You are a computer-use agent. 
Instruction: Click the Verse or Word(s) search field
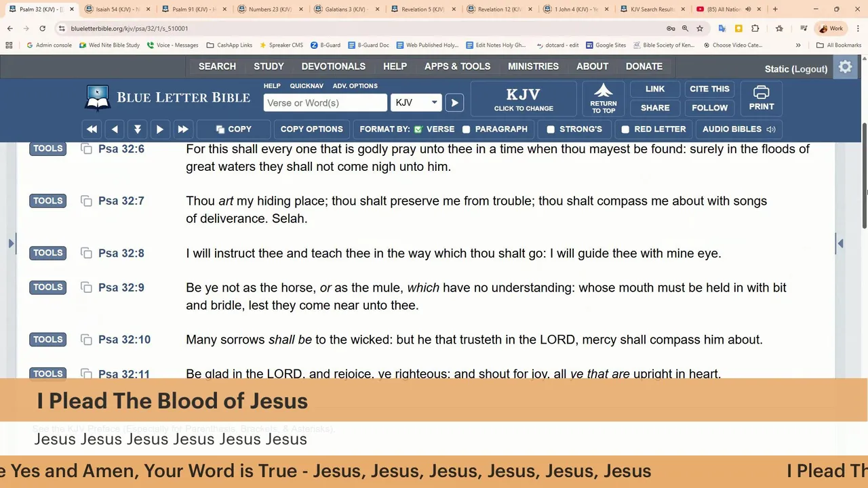(x=325, y=102)
